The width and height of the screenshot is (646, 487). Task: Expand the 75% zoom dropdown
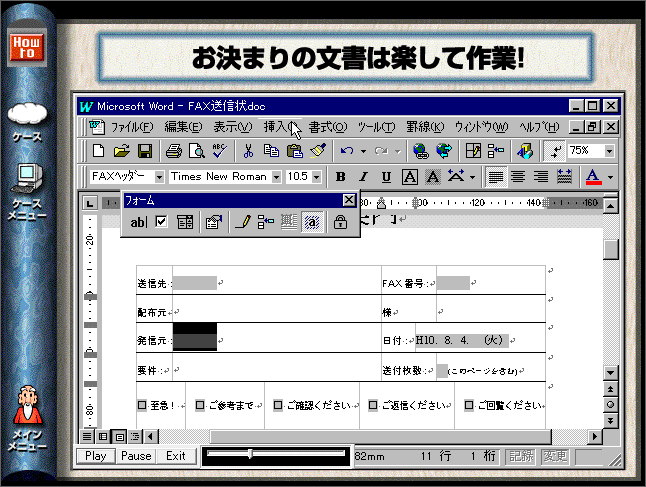(x=609, y=151)
